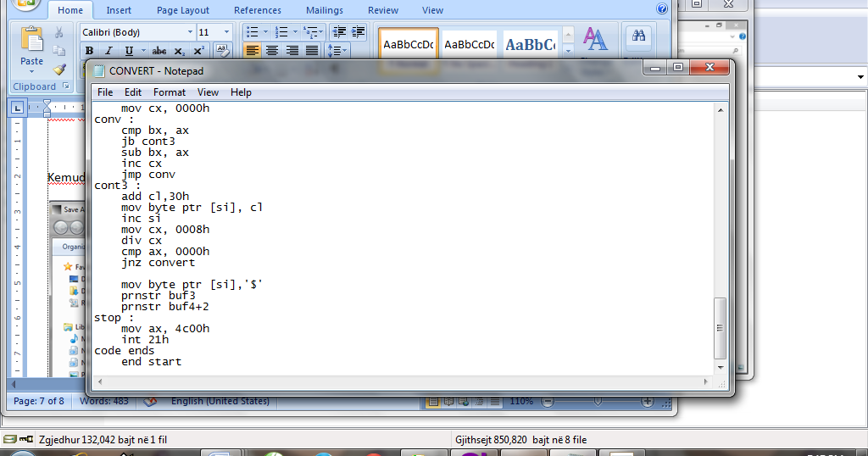
Task: Click the Words: 483 count in status bar
Action: (x=104, y=401)
